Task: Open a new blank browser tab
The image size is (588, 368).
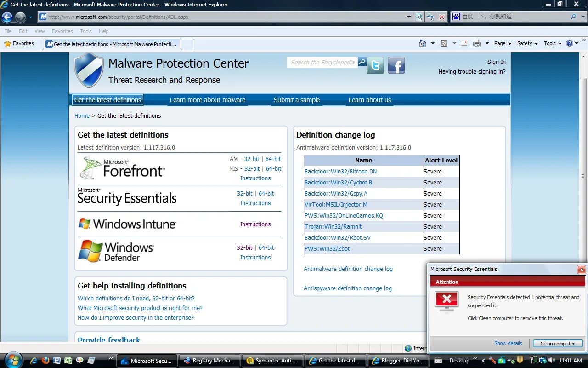Action: pos(187,44)
